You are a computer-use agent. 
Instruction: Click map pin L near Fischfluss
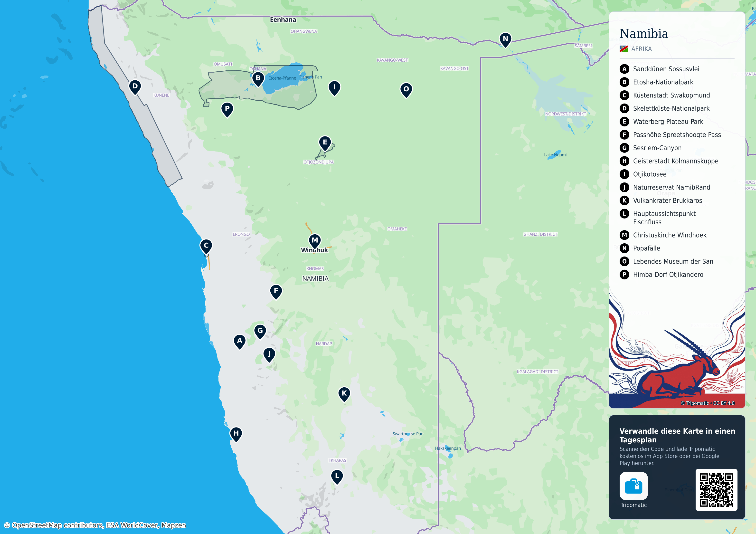(x=337, y=477)
